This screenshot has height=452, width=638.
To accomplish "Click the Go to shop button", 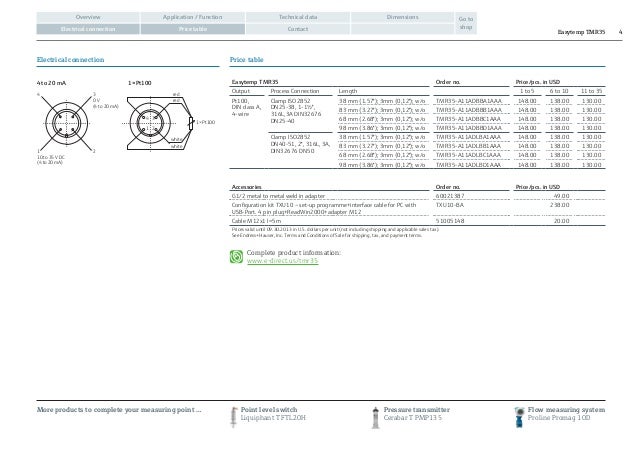I will tap(465, 23).
